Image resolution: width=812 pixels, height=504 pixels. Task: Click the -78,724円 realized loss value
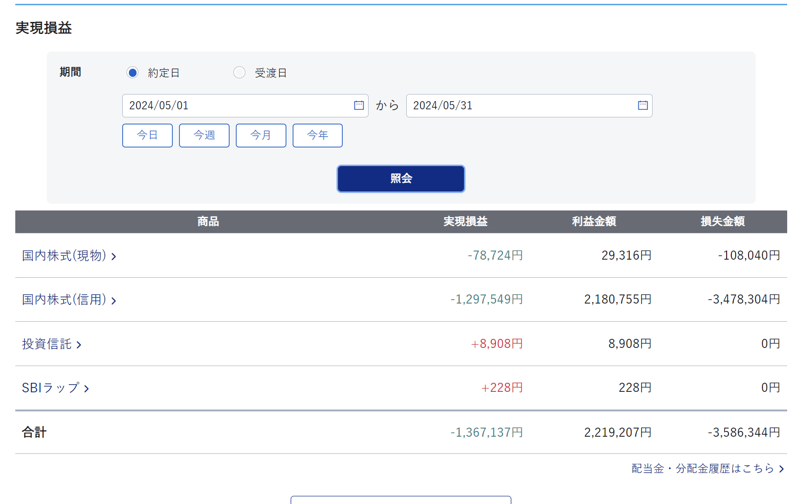[495, 255]
